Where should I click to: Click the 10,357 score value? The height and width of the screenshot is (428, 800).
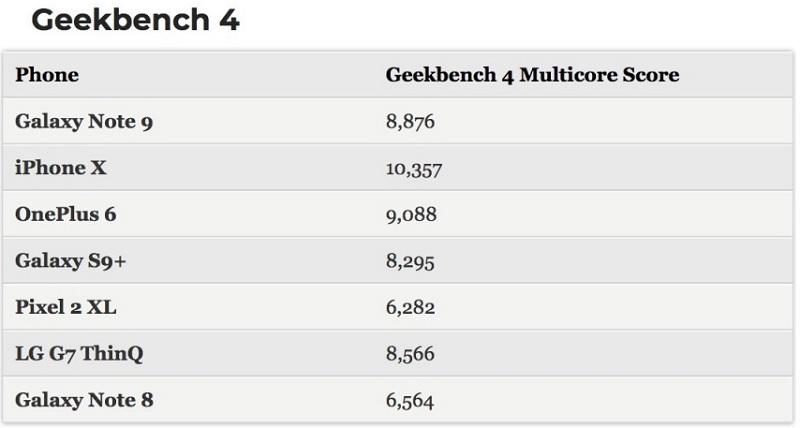(414, 169)
